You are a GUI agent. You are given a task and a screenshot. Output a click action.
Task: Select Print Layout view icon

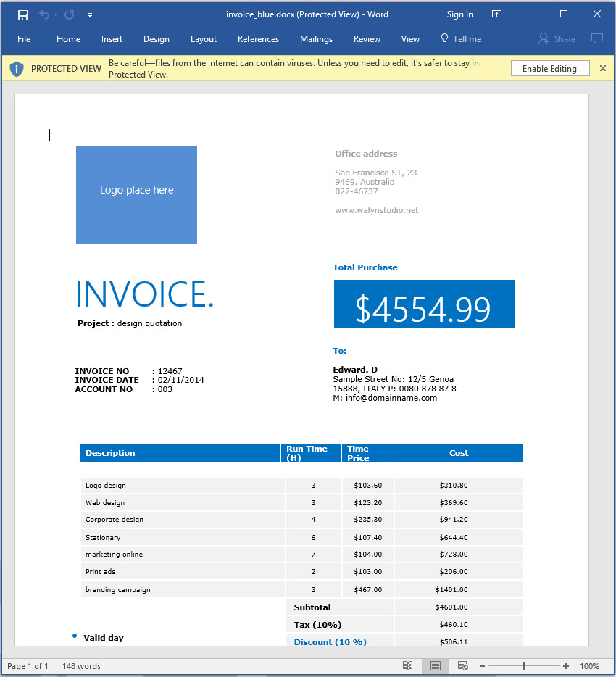point(436,666)
